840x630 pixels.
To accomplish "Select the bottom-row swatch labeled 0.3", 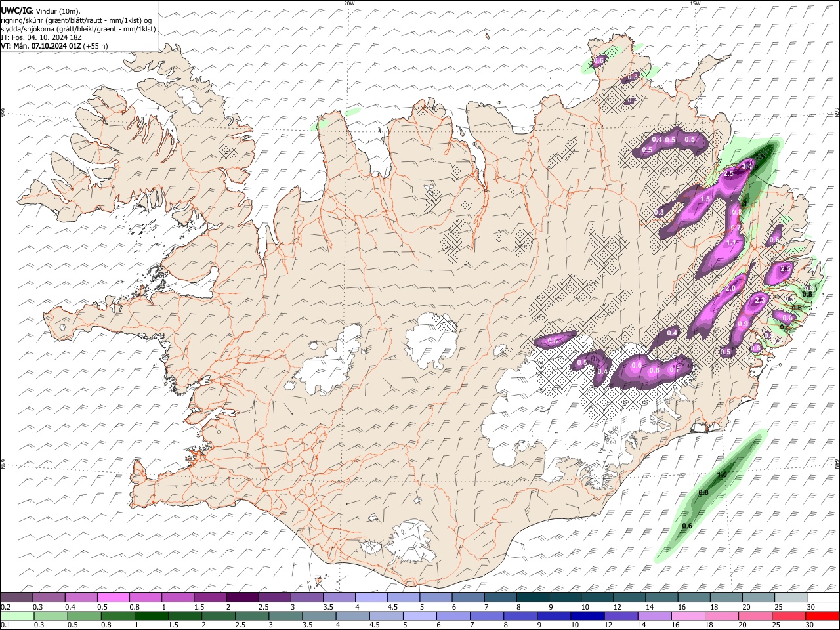I will [x=51, y=616].
